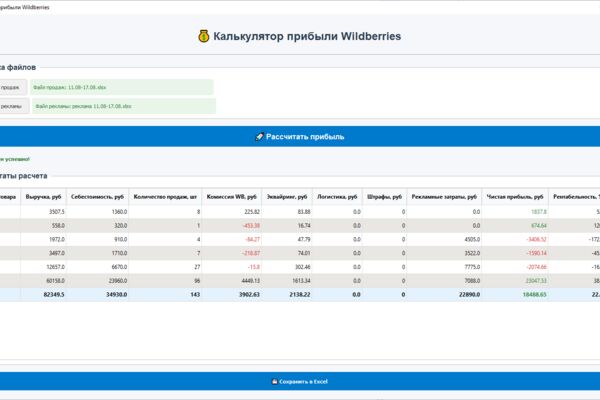
Task: Click the floppy disk icon for Excel export
Action: 274,382
